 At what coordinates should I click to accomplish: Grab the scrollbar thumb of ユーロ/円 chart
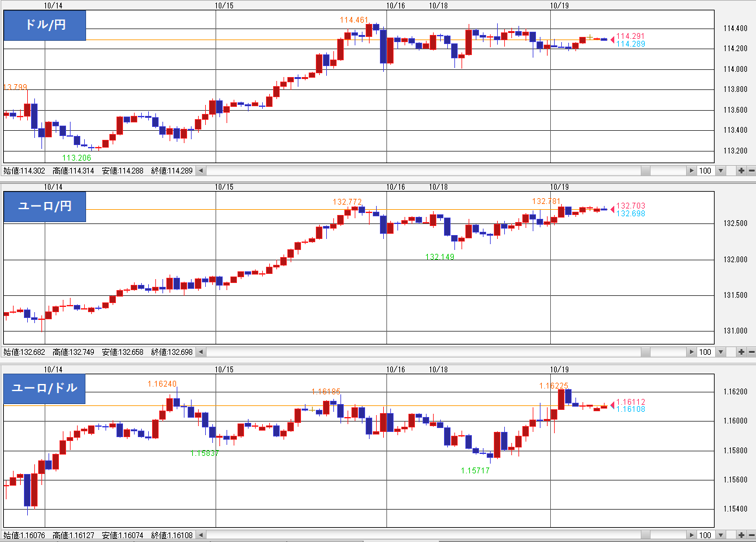click(x=645, y=352)
